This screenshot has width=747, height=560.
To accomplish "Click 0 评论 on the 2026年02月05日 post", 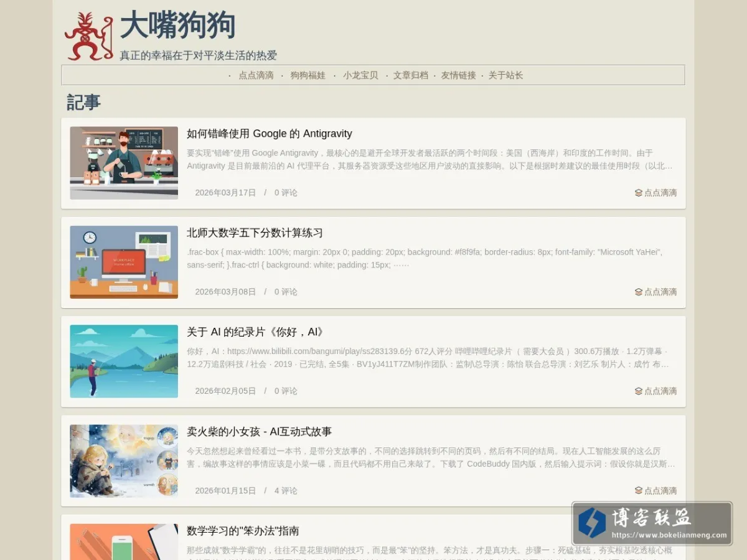I will 286,391.
